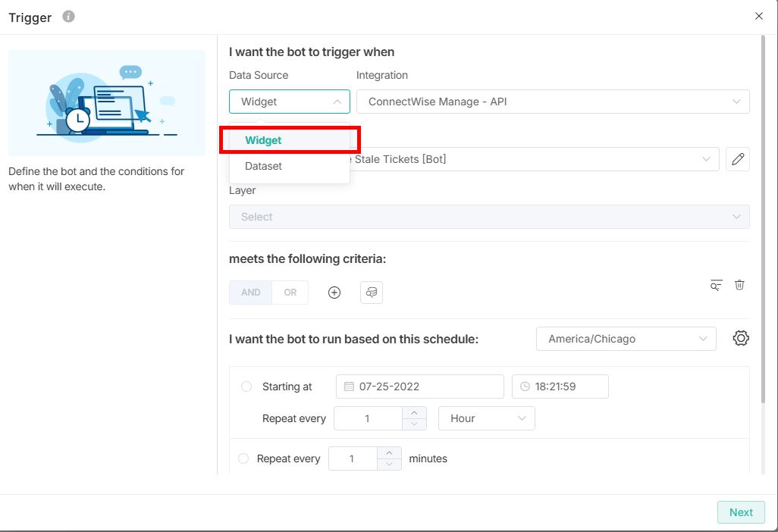Delete criteria using the trash icon
The height and width of the screenshot is (532, 778).
pos(739,285)
